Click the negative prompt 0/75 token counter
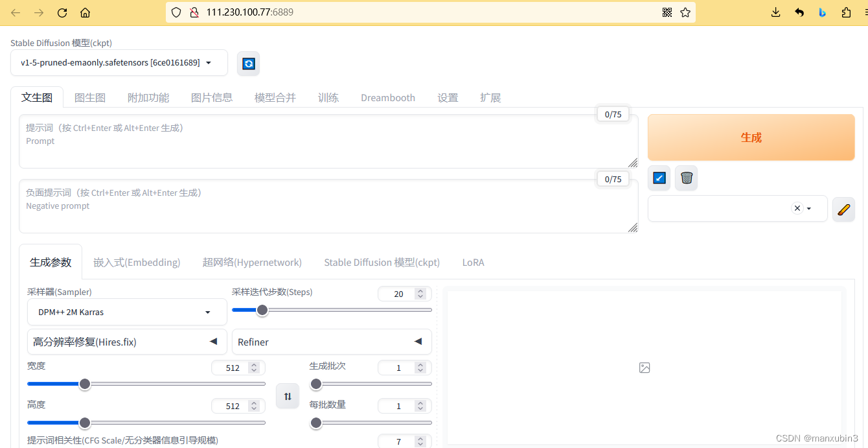This screenshot has height=448, width=868. click(x=613, y=179)
